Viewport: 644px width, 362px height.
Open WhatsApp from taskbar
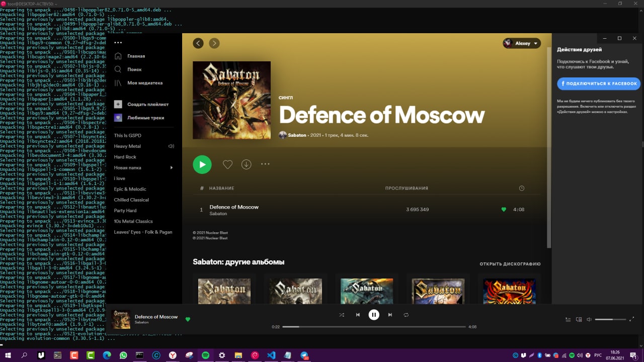123,355
